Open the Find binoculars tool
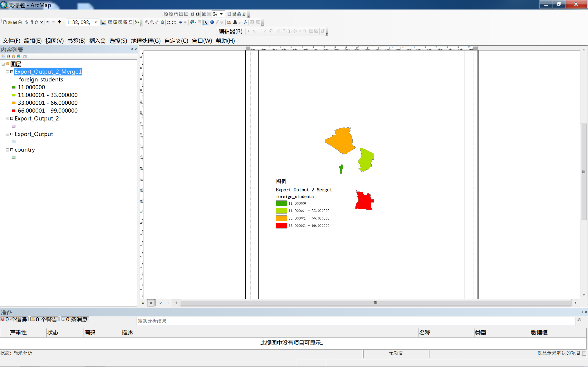The height and width of the screenshot is (367, 588). point(235,22)
